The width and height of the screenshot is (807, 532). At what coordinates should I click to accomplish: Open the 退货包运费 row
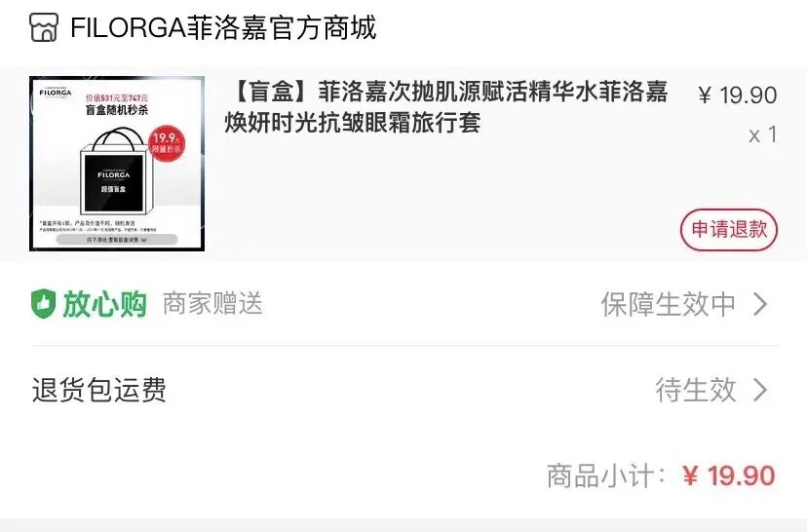(404, 390)
